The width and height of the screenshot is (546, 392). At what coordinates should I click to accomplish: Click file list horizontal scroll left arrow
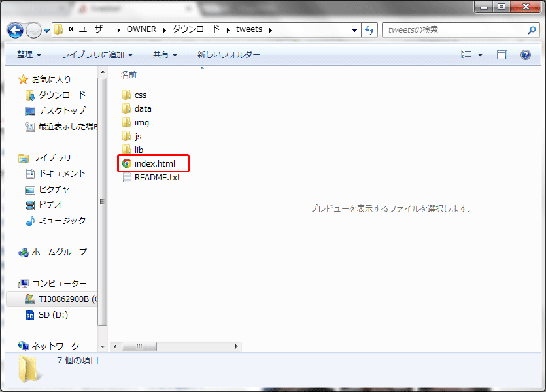coord(115,346)
